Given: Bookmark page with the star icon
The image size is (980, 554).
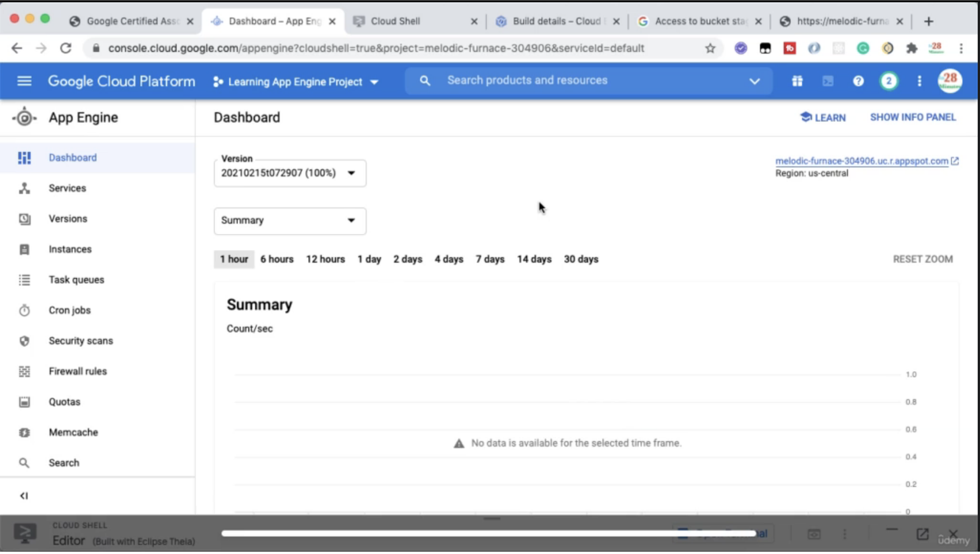Looking at the screenshot, I should click(710, 48).
